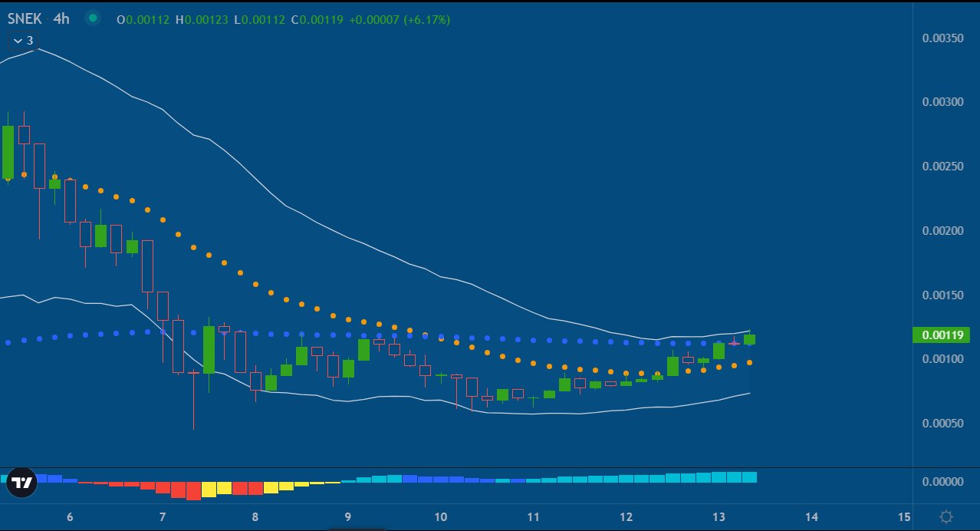Image resolution: width=980 pixels, height=531 pixels.
Task: Click the 0.00100 price axis label
Action: pyautogui.click(x=942, y=359)
